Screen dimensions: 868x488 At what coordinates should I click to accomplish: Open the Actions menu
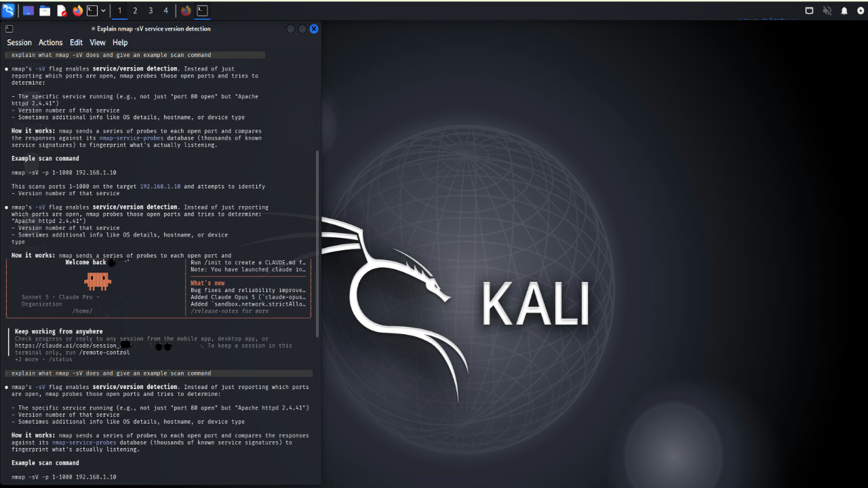pyautogui.click(x=50, y=43)
